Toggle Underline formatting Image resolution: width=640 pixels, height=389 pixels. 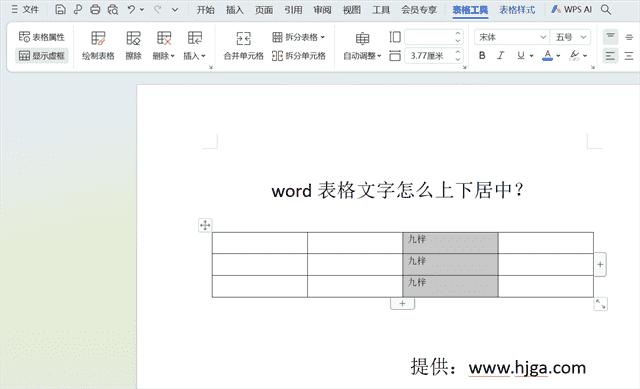[521, 56]
